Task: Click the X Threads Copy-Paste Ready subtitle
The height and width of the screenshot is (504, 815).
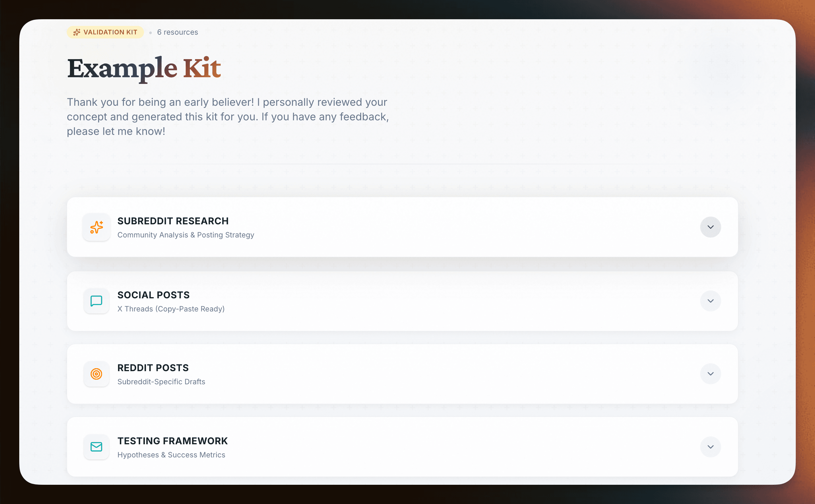Action: 171,309
